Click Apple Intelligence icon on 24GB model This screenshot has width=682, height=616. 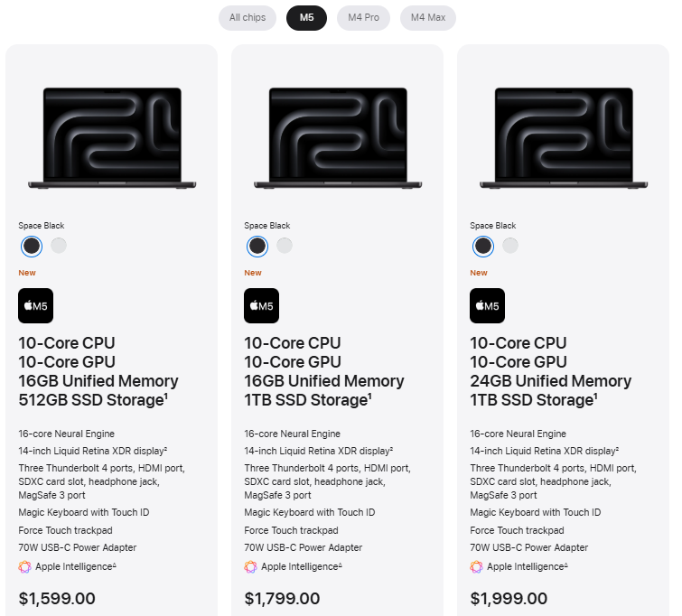pyautogui.click(x=476, y=566)
